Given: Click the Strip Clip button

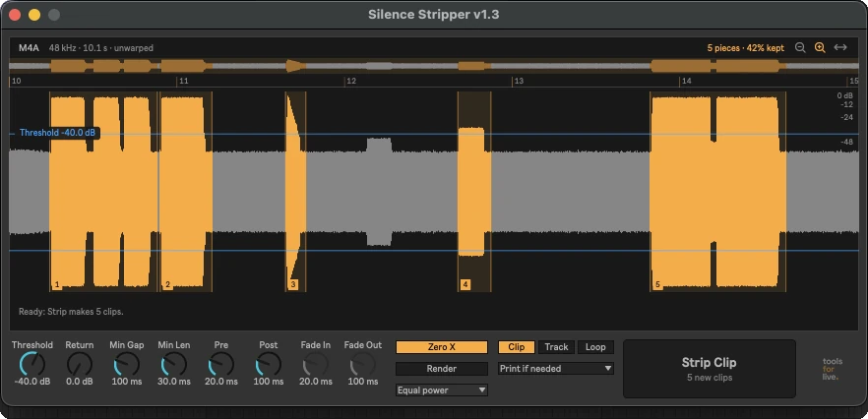Looking at the screenshot, I should (x=710, y=369).
